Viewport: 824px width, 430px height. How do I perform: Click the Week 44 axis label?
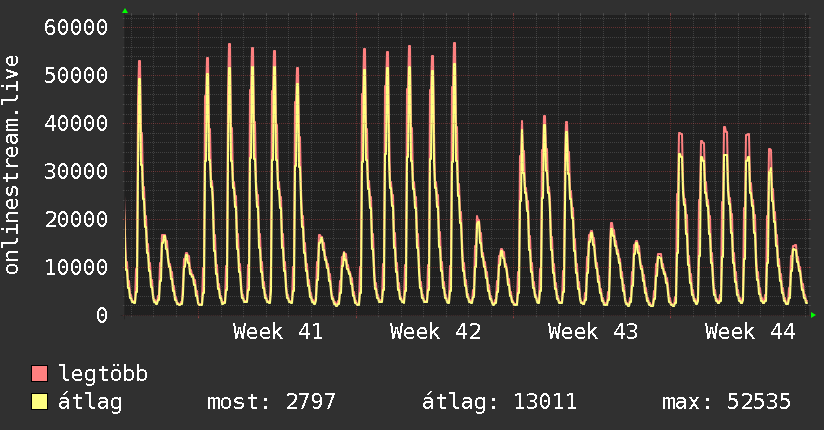[x=750, y=332]
